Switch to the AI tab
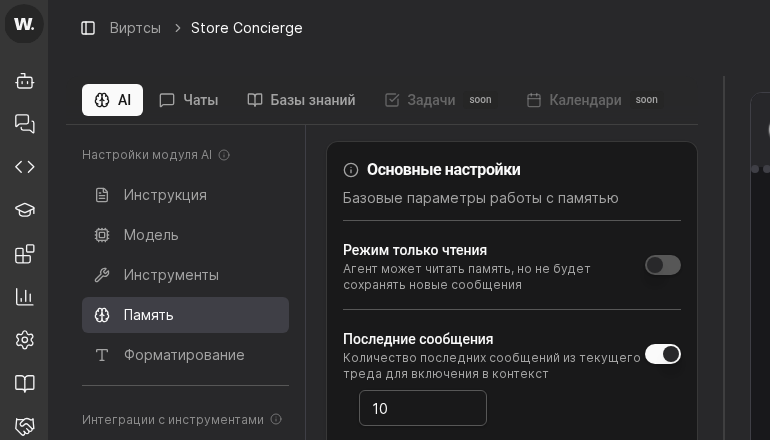The image size is (770, 440). [112, 100]
